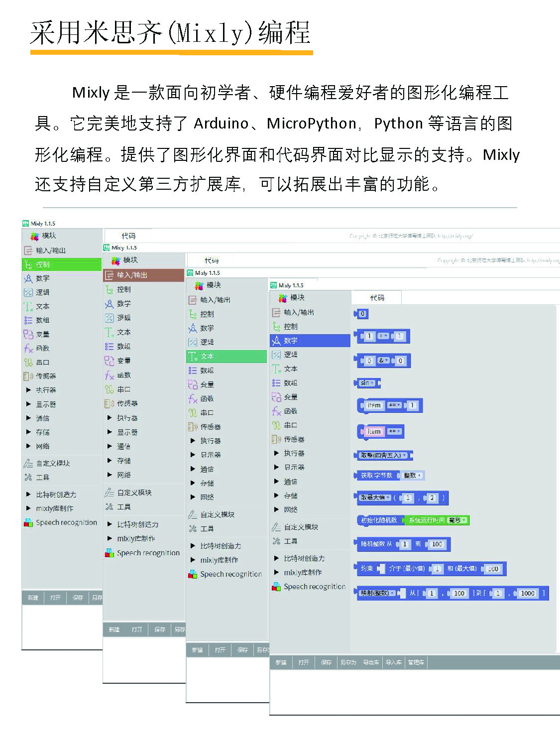Click the 1000 value field in 映射 block

click(527, 593)
